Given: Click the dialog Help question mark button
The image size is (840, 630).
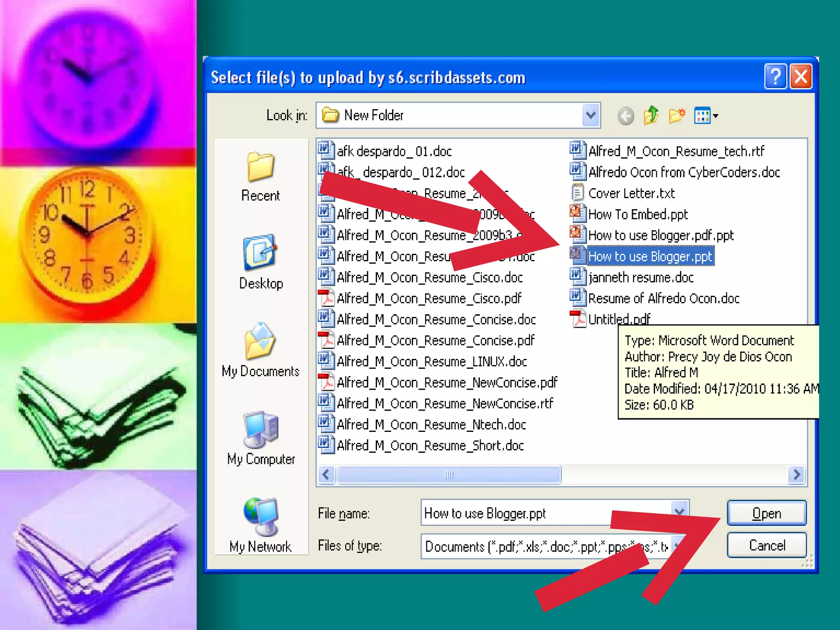Looking at the screenshot, I should (x=775, y=76).
